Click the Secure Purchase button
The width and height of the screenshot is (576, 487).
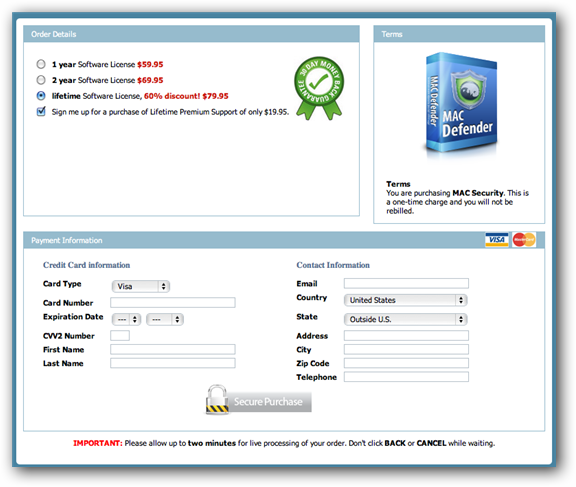(269, 402)
